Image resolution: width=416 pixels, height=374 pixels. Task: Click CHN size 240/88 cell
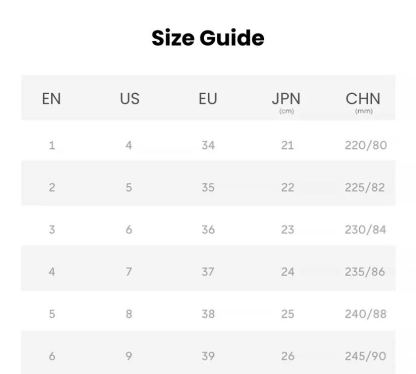[366, 314]
